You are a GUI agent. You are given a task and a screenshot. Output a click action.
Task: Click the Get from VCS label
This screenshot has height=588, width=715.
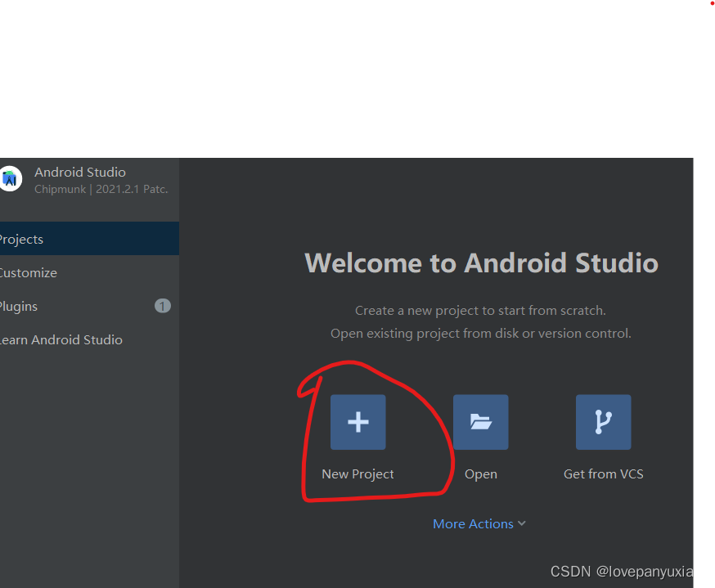pyautogui.click(x=603, y=474)
